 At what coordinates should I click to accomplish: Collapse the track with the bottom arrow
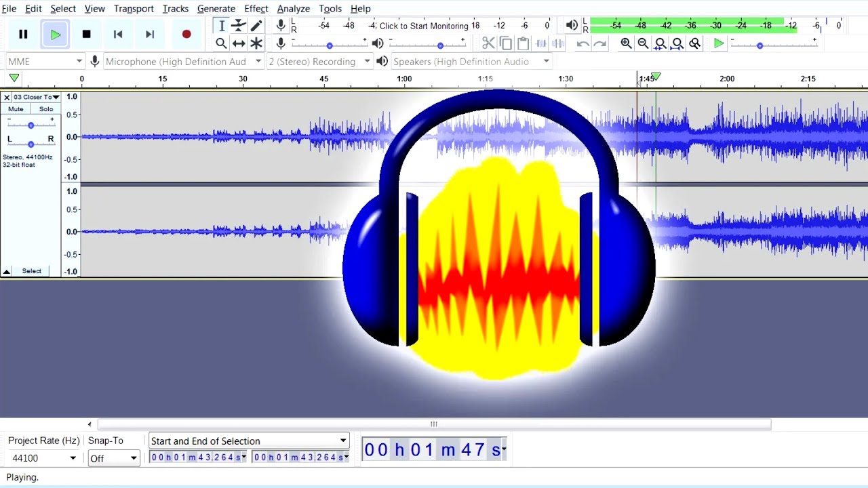click(6, 271)
